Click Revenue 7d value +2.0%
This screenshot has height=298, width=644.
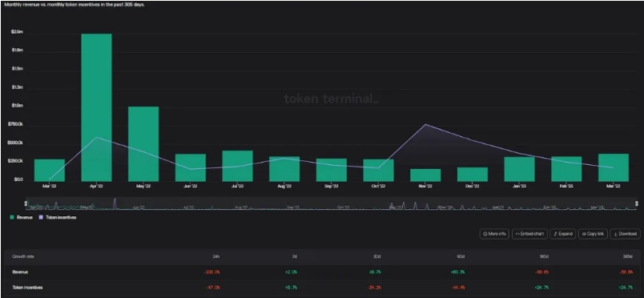click(x=291, y=272)
